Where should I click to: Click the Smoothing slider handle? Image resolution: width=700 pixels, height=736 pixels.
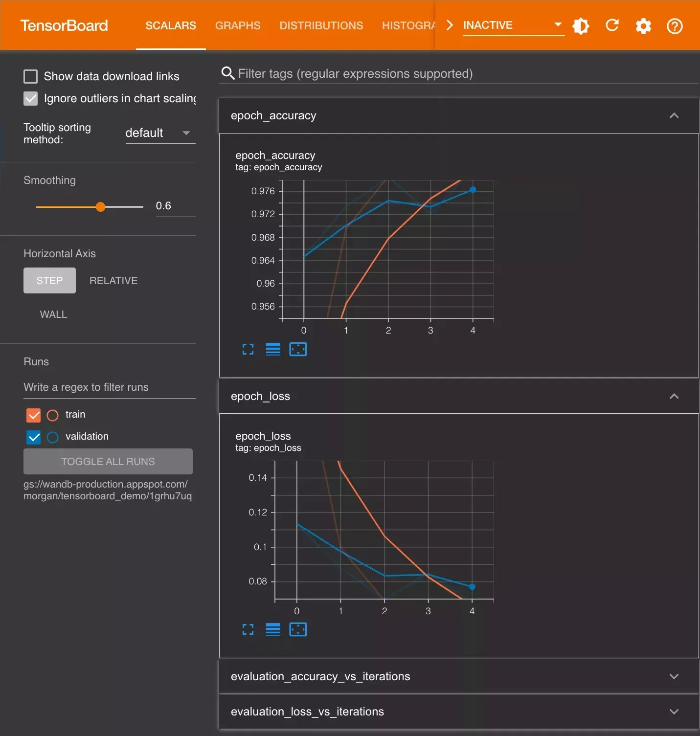click(100, 207)
